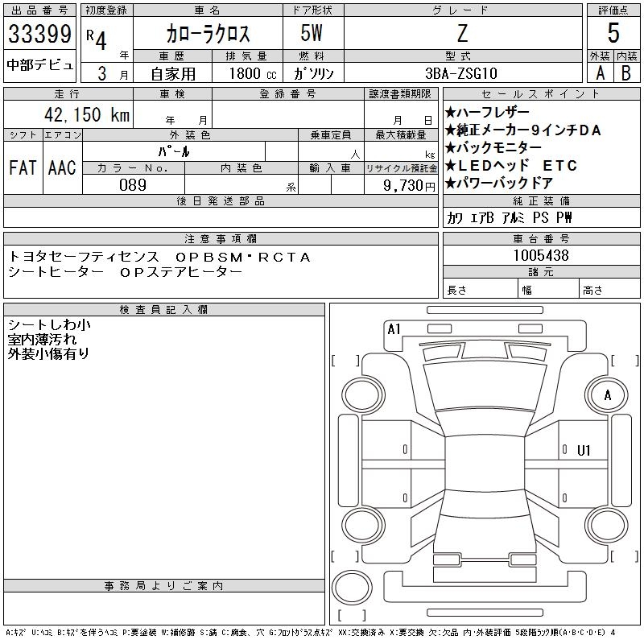Click the 5W door shape value
The image size is (644, 644).
313,34
